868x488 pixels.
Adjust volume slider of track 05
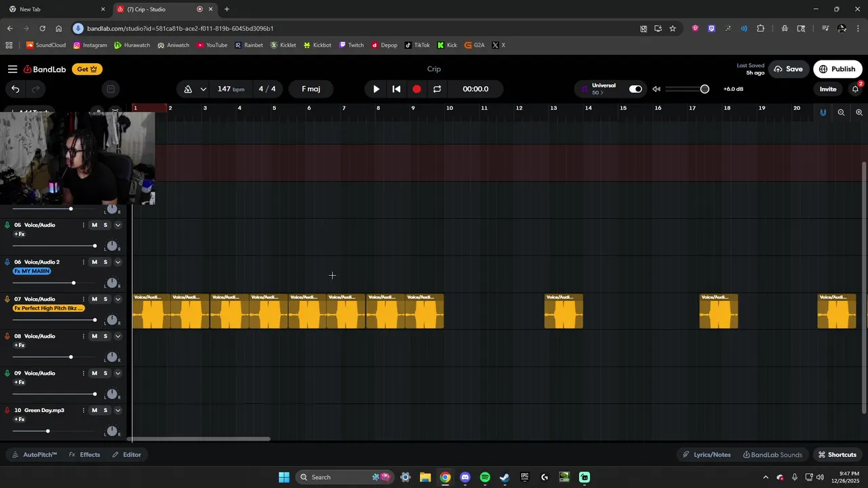54,246
